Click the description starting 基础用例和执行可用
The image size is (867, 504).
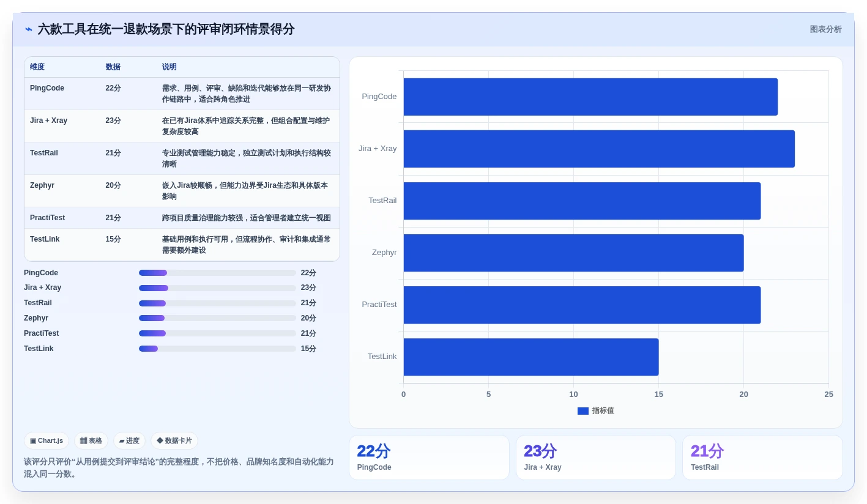[x=247, y=245]
